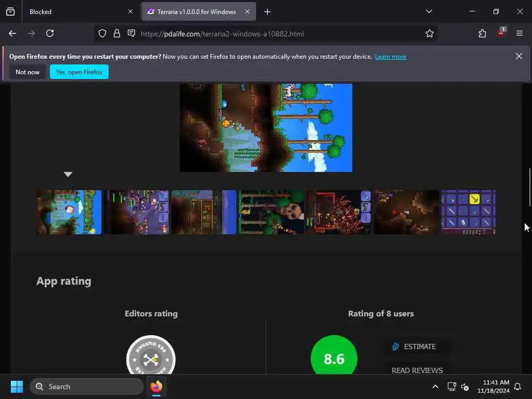
Task: Click the site padlock security icon
Action: (117, 33)
